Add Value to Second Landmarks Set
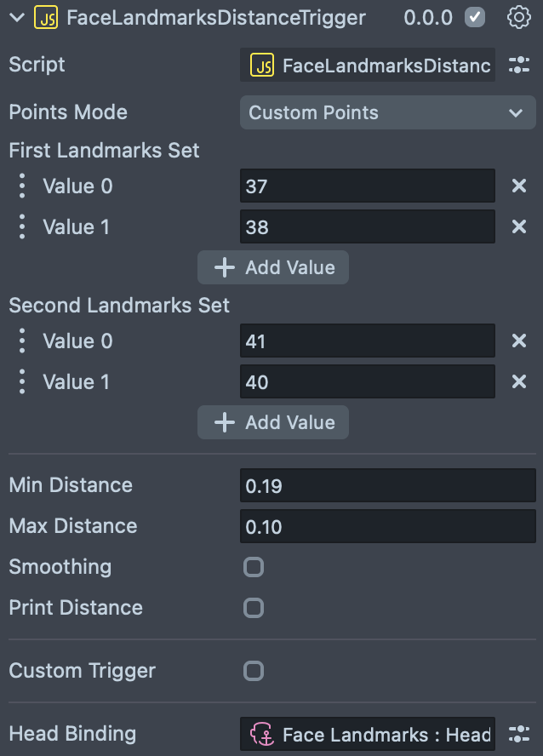The width and height of the screenshot is (543, 756). click(273, 422)
